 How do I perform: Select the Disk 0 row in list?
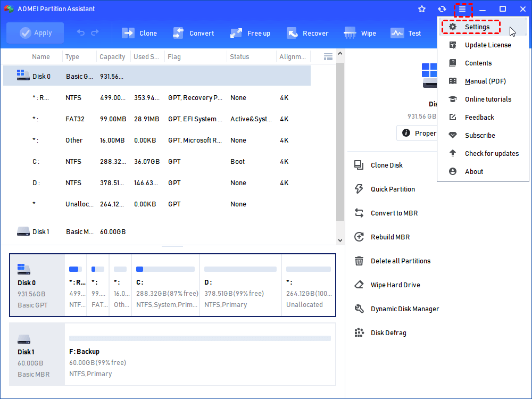157,76
